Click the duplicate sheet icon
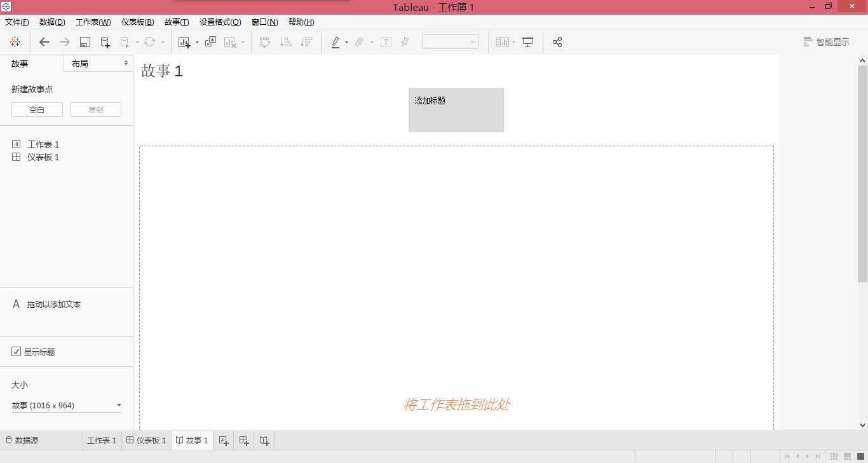Image resolution: width=868 pixels, height=463 pixels. tap(210, 42)
